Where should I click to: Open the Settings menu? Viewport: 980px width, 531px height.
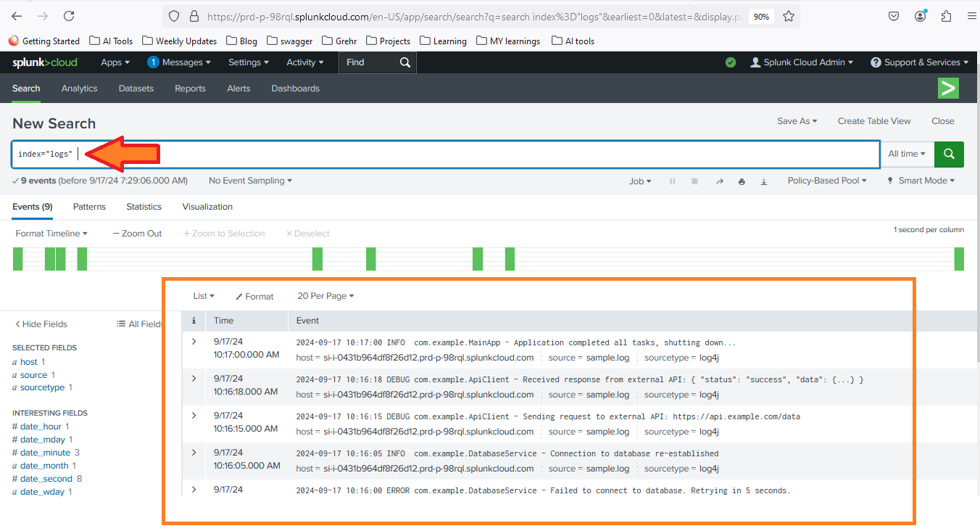pyautogui.click(x=249, y=62)
